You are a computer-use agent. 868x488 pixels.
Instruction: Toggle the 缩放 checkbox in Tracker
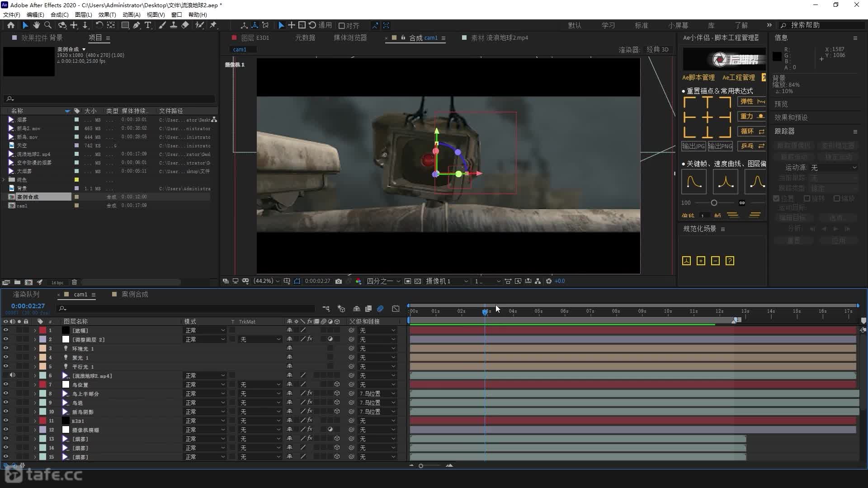click(x=836, y=199)
